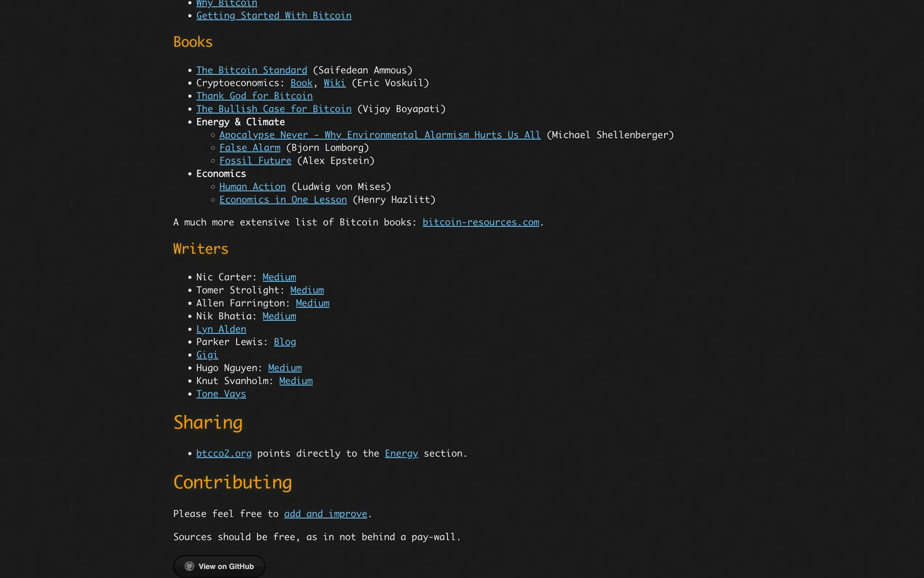The image size is (924, 578).
Task: Click the 'Sharing' heading
Action: [208, 423]
